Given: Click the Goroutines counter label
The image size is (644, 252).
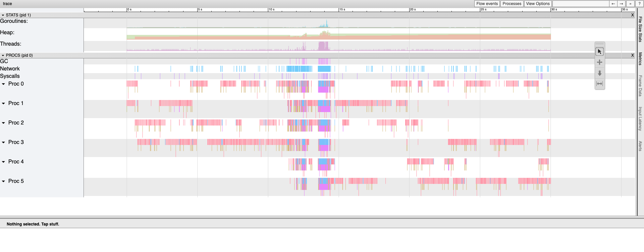Looking at the screenshot, I should pos(14,21).
